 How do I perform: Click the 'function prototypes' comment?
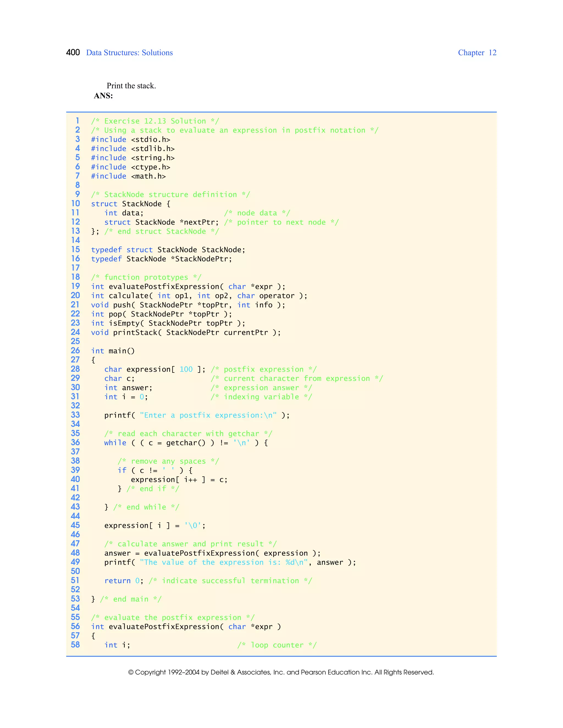pos(146,277)
